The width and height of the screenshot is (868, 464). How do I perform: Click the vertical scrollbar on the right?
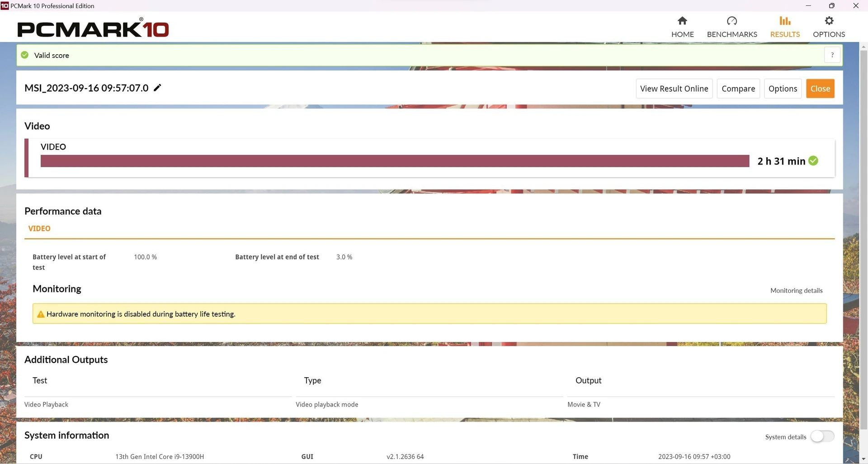click(863, 239)
